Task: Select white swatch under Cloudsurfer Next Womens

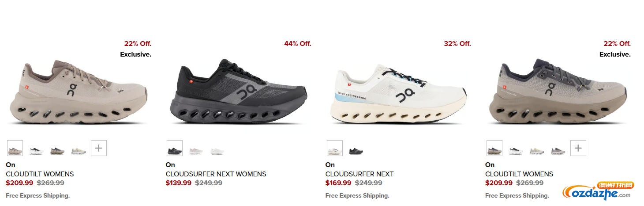Action: click(217, 151)
